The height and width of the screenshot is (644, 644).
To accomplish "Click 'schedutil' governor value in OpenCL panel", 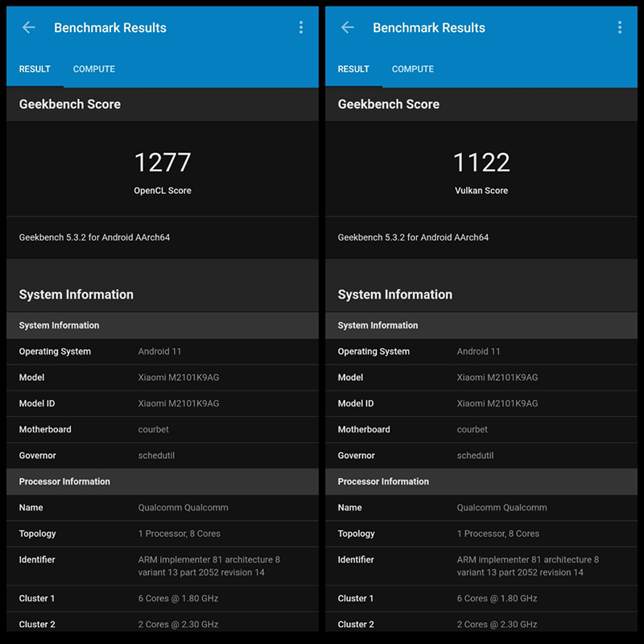I will click(156, 456).
